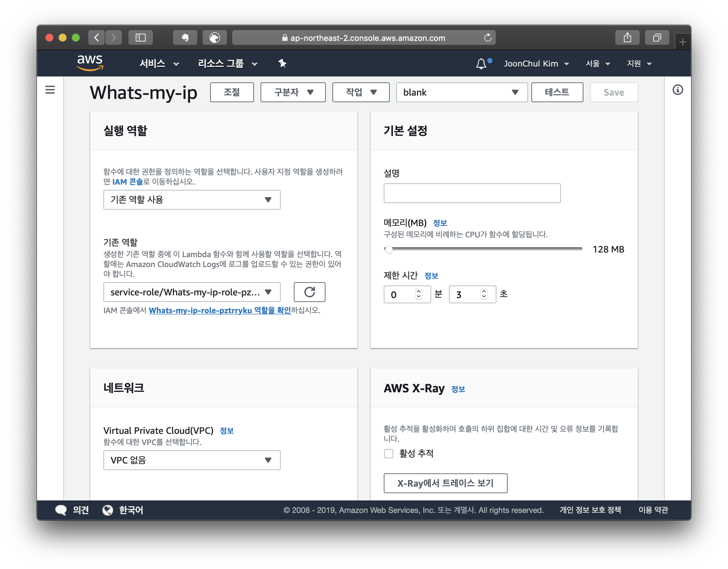Click the AWS logo home icon
The width and height of the screenshot is (728, 569).
[x=90, y=63]
